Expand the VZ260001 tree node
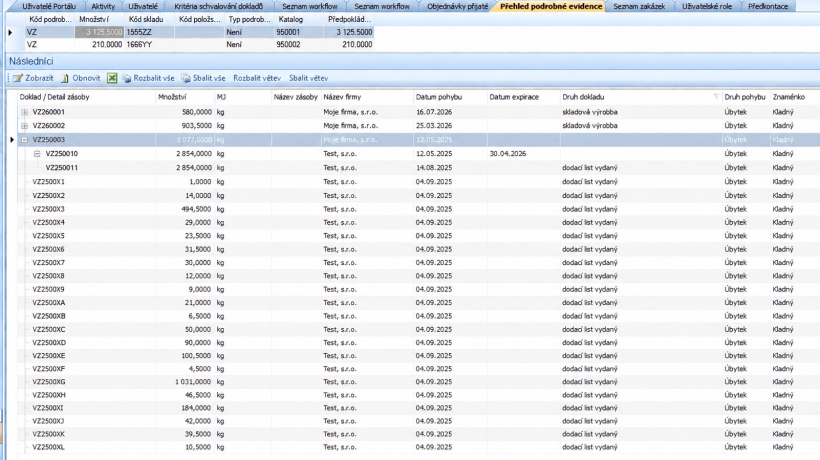The height and width of the screenshot is (460, 820). click(x=24, y=112)
